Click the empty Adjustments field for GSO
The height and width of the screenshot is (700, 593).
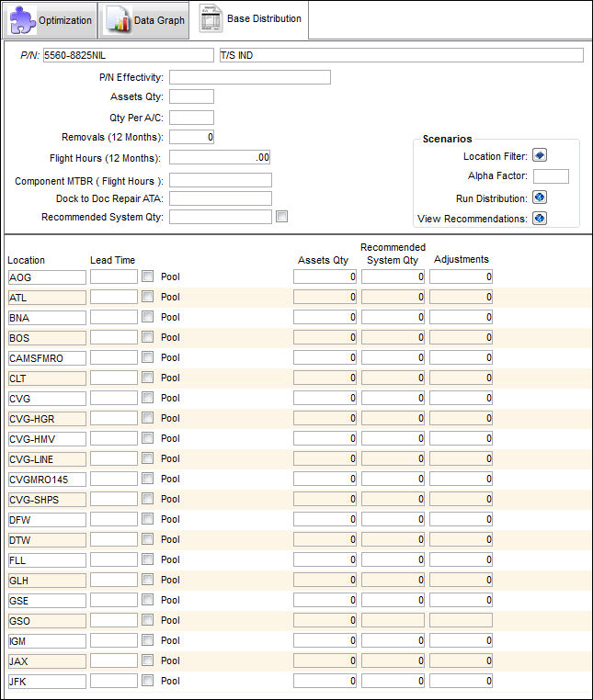[461, 620]
